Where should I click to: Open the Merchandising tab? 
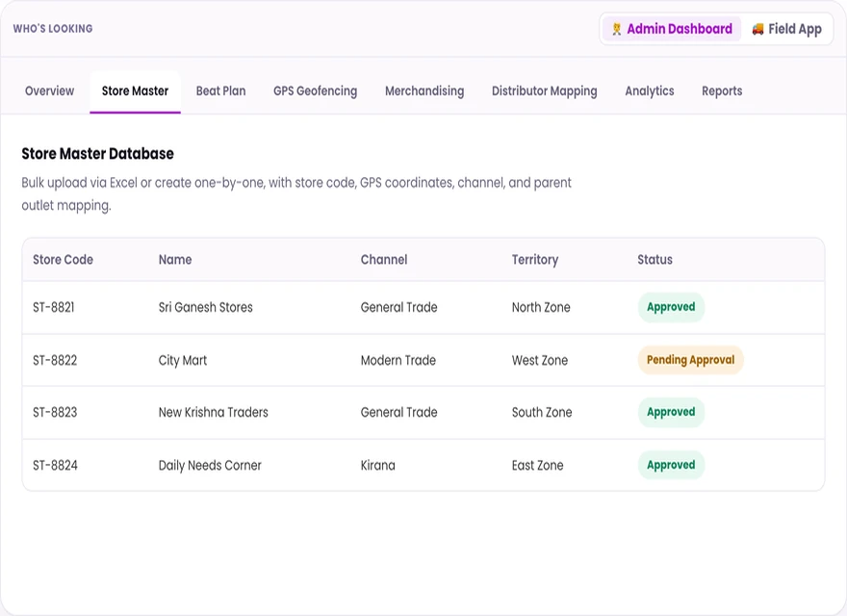click(x=424, y=90)
